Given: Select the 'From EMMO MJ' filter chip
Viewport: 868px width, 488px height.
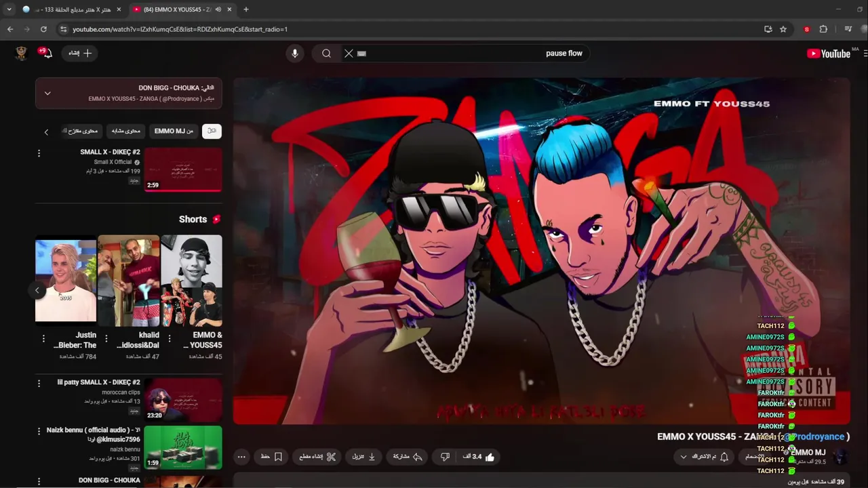Looking at the screenshot, I should click(174, 131).
